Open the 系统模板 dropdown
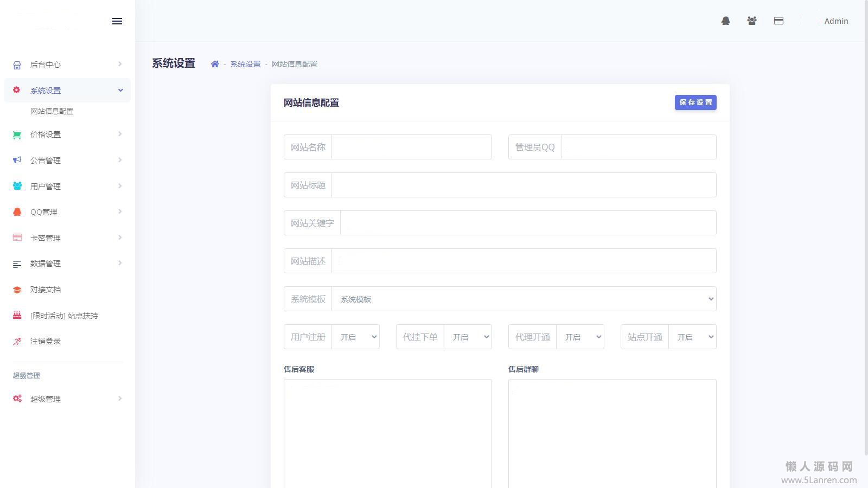 [524, 299]
